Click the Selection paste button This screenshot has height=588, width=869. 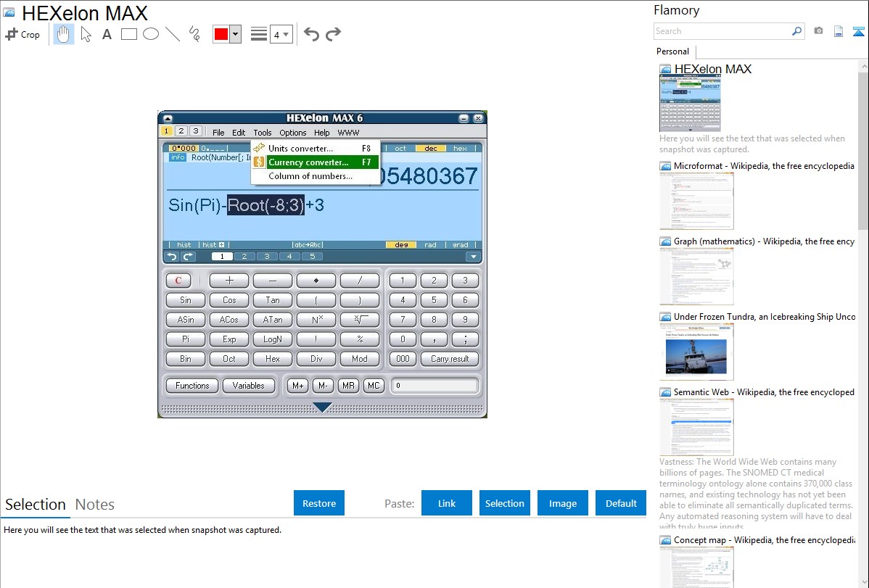point(505,503)
